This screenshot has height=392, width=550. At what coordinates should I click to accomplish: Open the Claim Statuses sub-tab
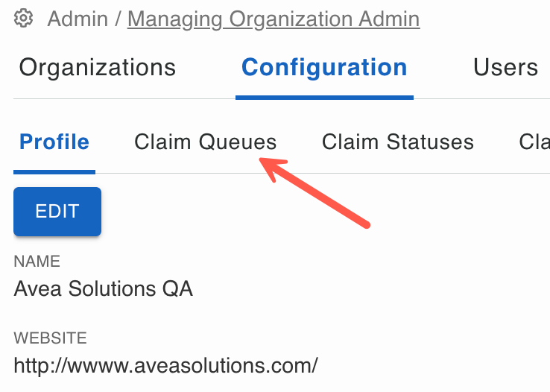pyautogui.click(x=398, y=142)
